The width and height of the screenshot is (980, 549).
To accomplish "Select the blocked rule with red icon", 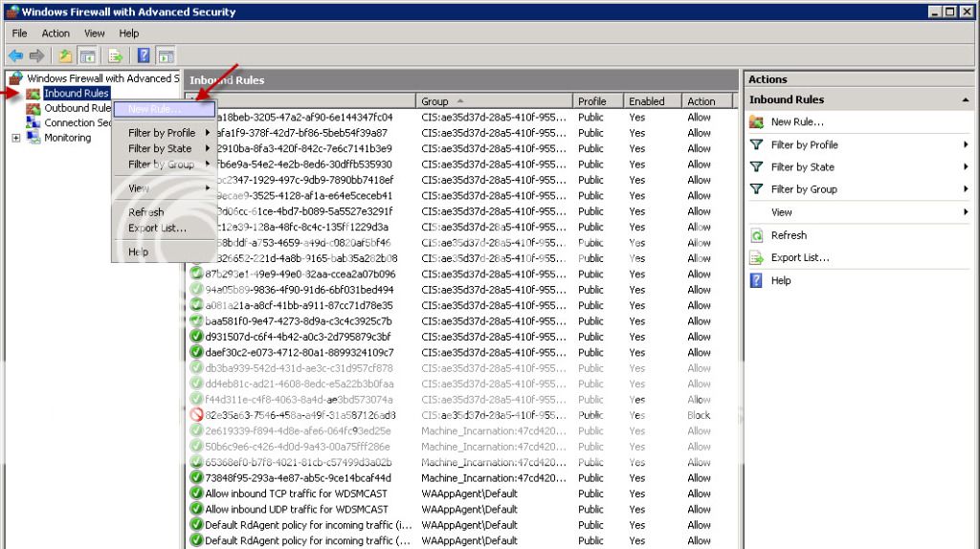I will click(x=299, y=415).
